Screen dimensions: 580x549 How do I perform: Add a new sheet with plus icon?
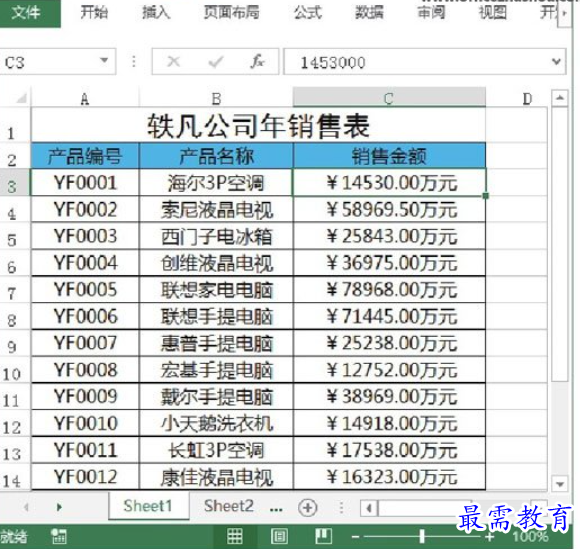[x=308, y=508]
